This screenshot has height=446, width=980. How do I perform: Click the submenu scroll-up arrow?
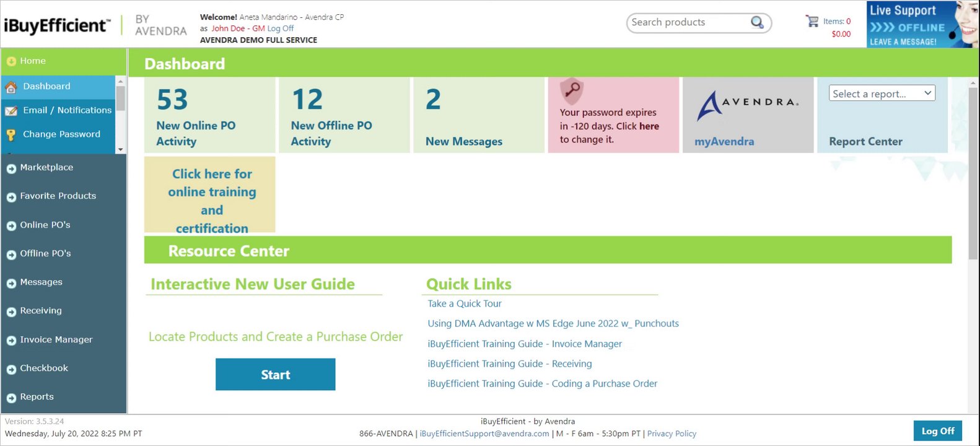coord(120,81)
